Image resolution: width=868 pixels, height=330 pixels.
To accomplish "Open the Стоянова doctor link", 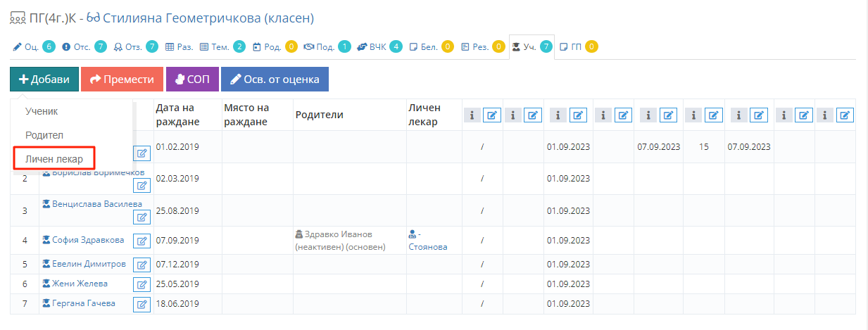I will click(x=428, y=247).
